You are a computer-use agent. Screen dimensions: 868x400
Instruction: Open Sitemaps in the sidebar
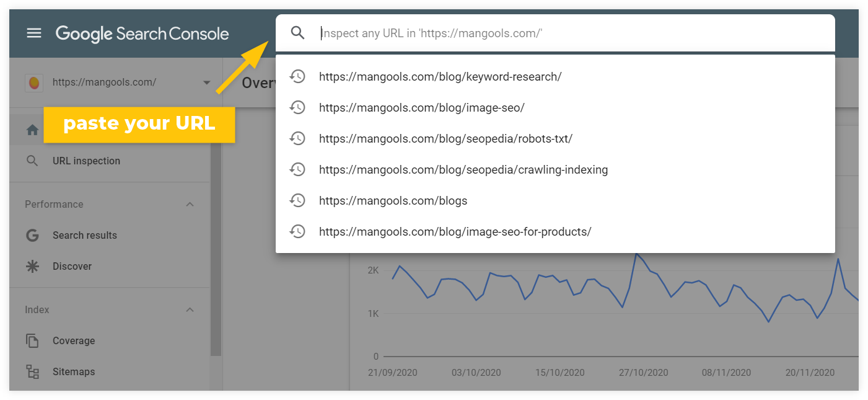click(74, 371)
